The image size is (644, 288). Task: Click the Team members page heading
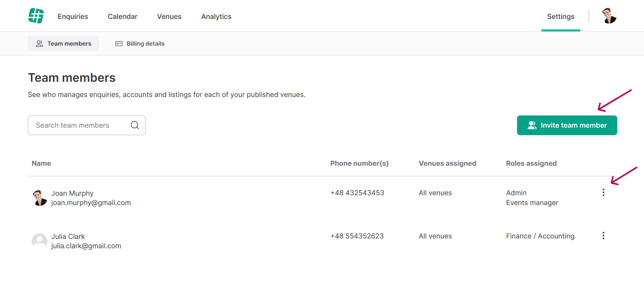tap(72, 78)
